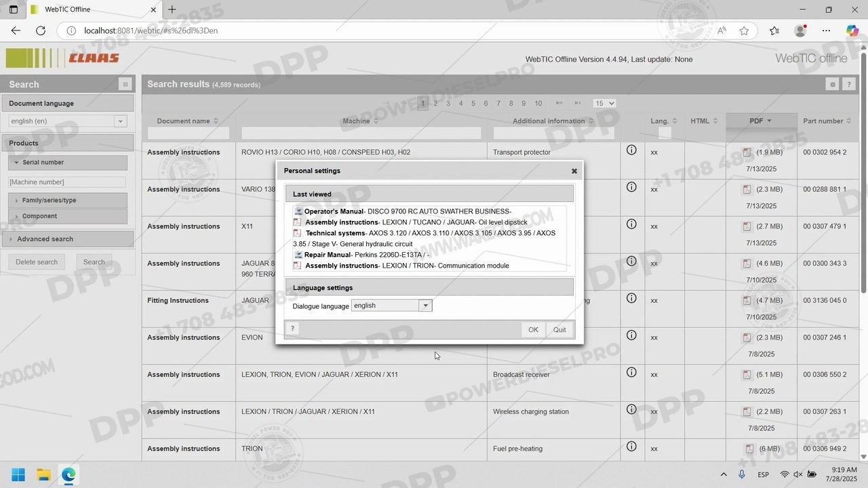Go to results page 10
Viewport: 868px width, 488px height.
coord(538,104)
